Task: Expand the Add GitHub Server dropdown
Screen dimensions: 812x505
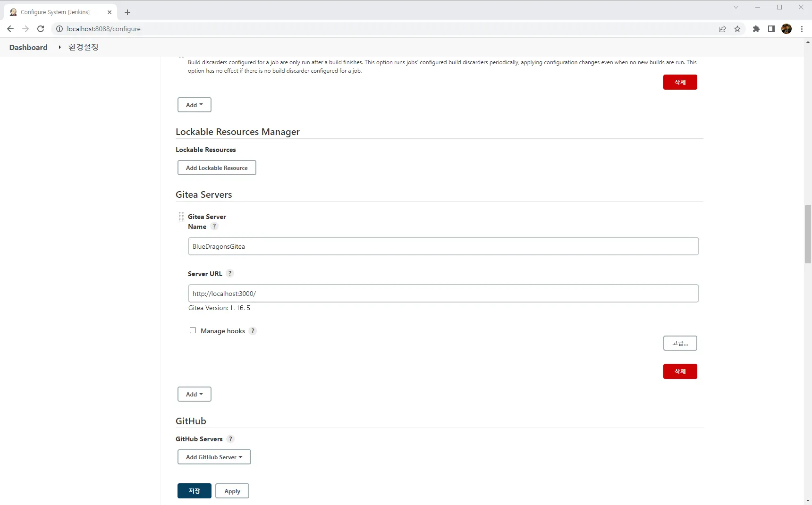Action: tap(214, 457)
